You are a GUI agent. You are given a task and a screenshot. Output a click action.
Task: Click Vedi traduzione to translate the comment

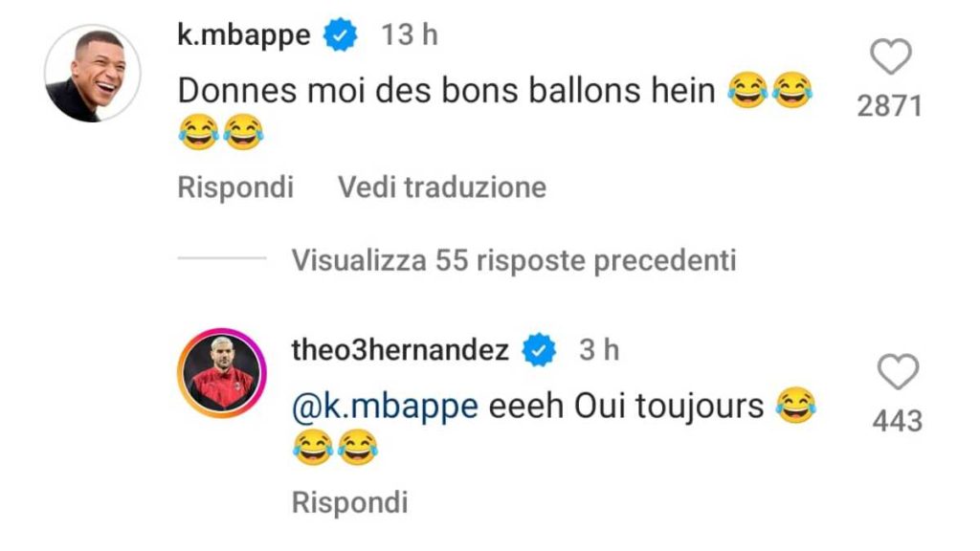point(442,187)
